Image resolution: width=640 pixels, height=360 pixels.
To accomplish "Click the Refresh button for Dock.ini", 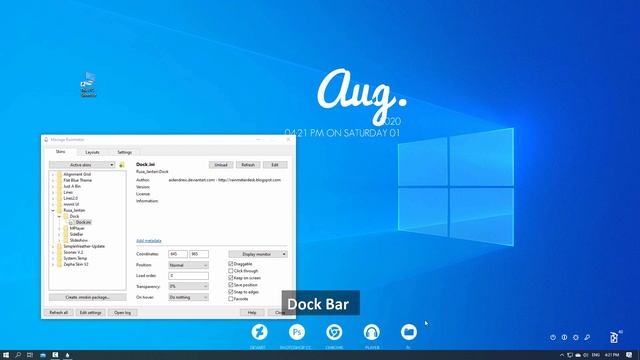I will pos(248,165).
